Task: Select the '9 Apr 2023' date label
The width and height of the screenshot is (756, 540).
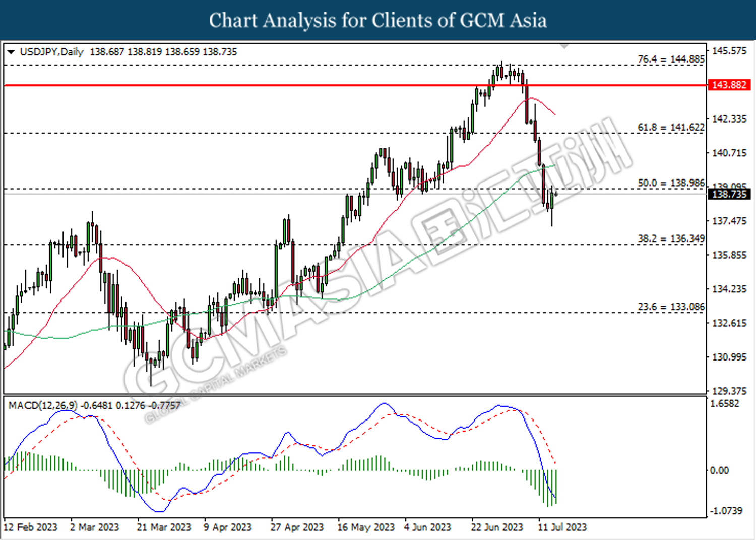Action: tap(227, 527)
